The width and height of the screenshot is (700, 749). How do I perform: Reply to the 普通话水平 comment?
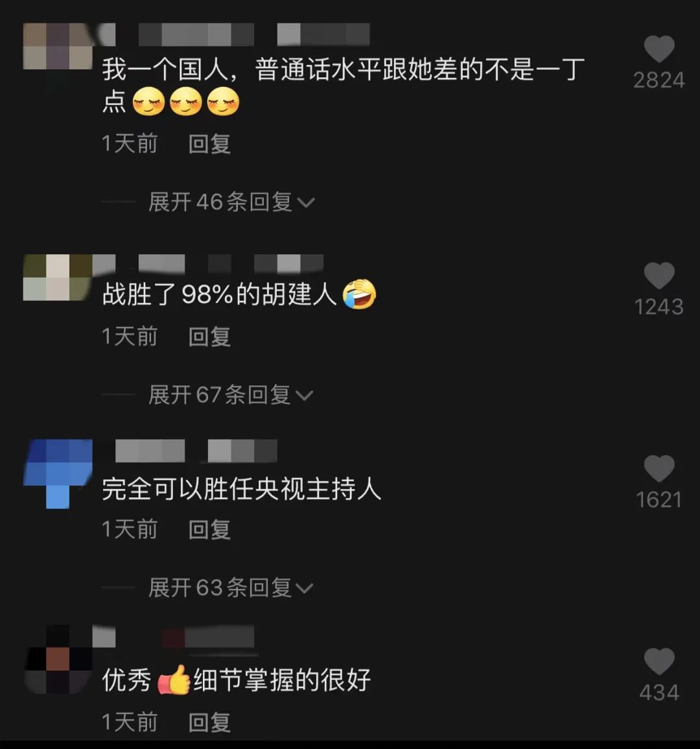(209, 144)
